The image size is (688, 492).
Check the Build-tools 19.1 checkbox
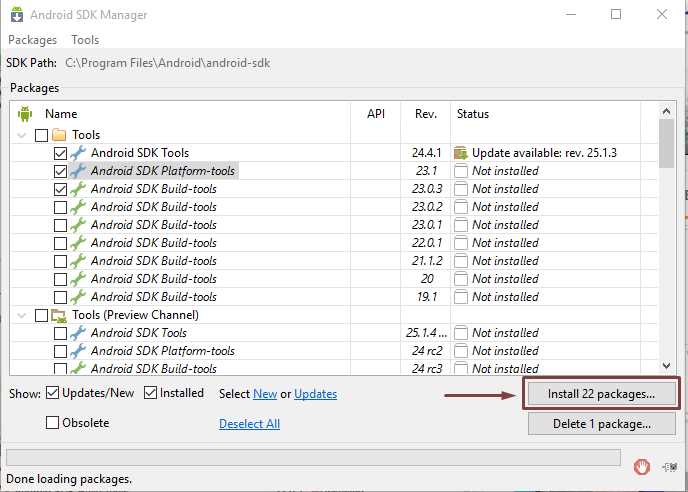pyautogui.click(x=60, y=297)
